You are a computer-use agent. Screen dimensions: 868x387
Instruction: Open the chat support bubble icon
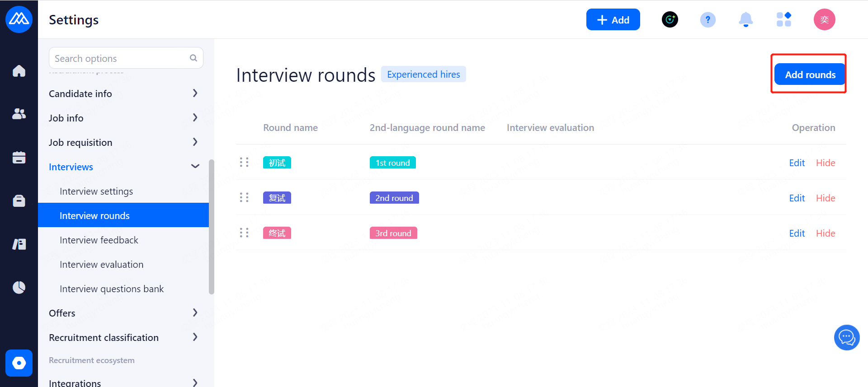coord(846,337)
